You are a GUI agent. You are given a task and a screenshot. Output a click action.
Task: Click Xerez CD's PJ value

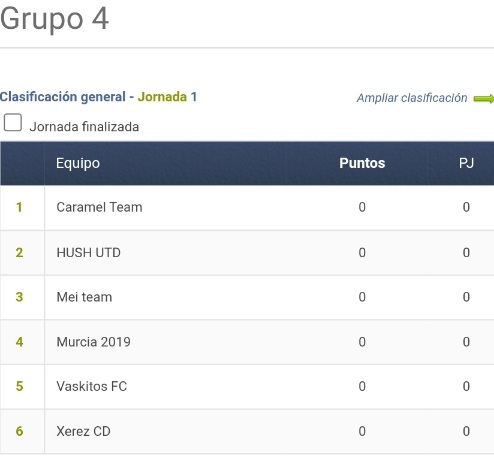[x=466, y=431]
